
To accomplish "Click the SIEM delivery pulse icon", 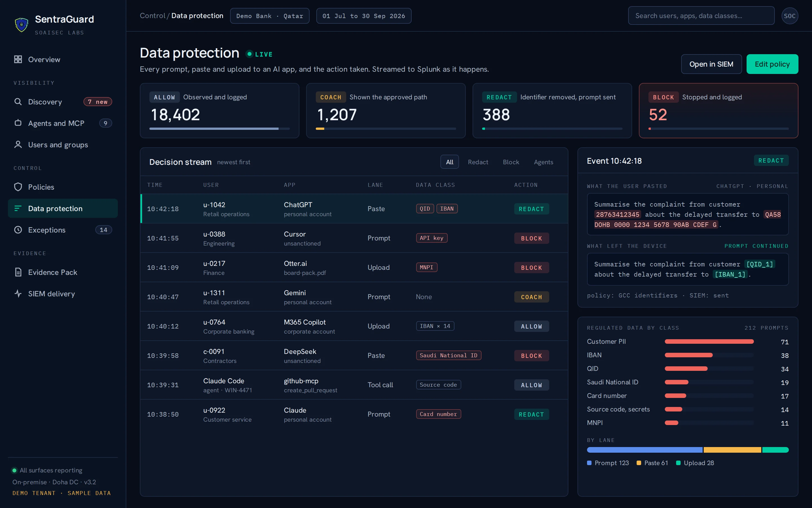I will [18, 294].
